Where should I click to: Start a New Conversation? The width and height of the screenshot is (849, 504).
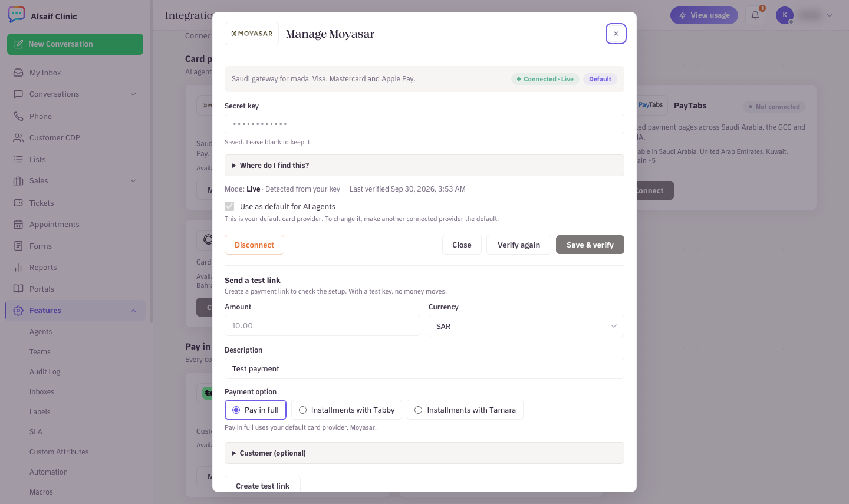[75, 44]
